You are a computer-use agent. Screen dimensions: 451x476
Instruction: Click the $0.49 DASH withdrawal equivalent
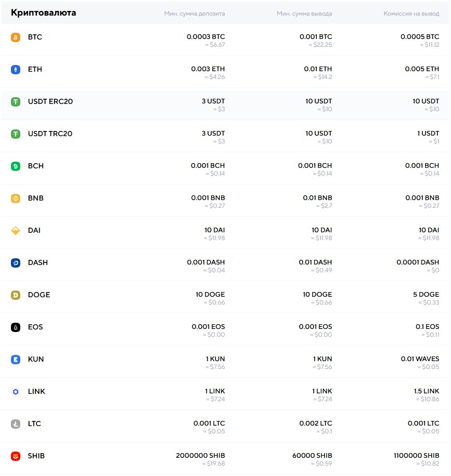click(321, 270)
